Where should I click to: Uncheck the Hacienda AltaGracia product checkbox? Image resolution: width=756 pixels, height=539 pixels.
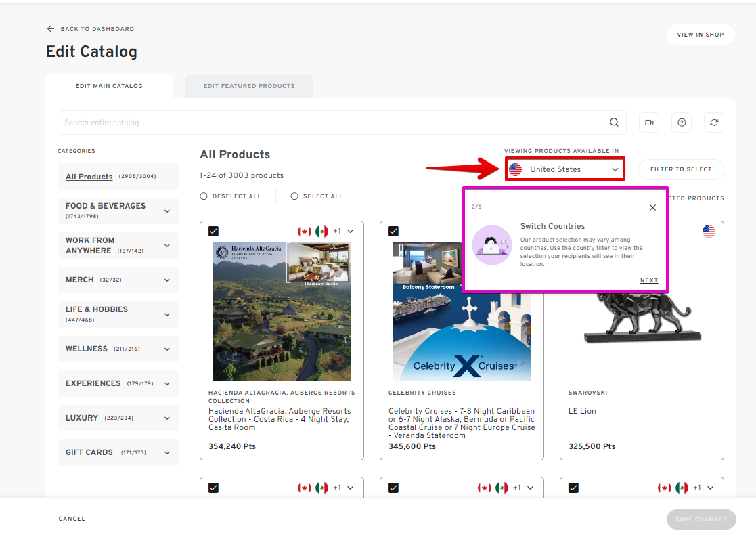click(x=213, y=232)
